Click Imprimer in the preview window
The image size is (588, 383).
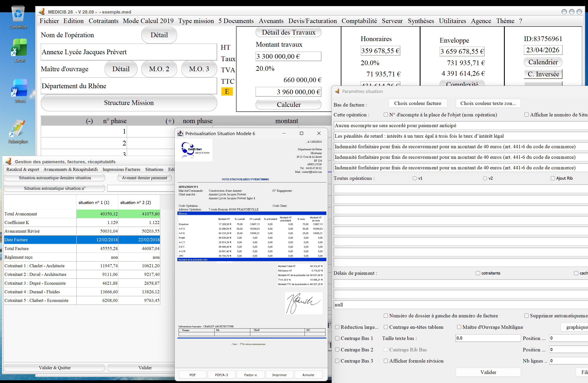279,375
